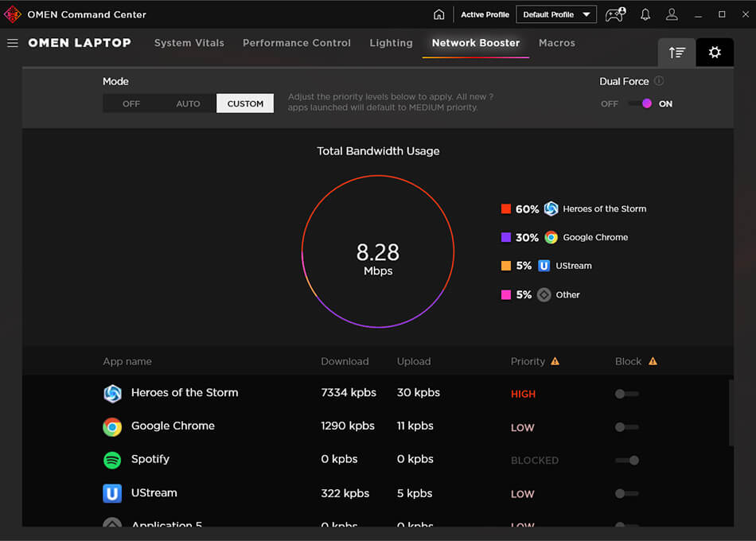
Task: Open Network Booster settings gear
Action: coord(715,52)
